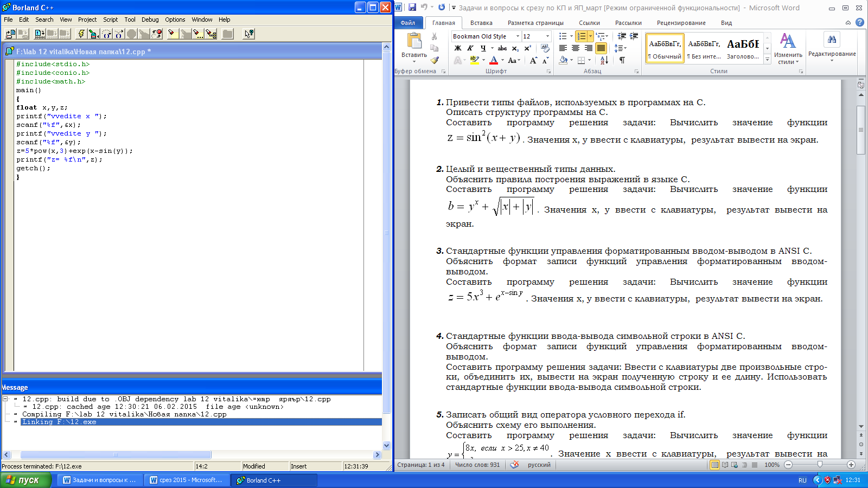Screen dimensions: 868x488
Task: Toggle Justify alignment button
Action: pyautogui.click(x=601, y=48)
